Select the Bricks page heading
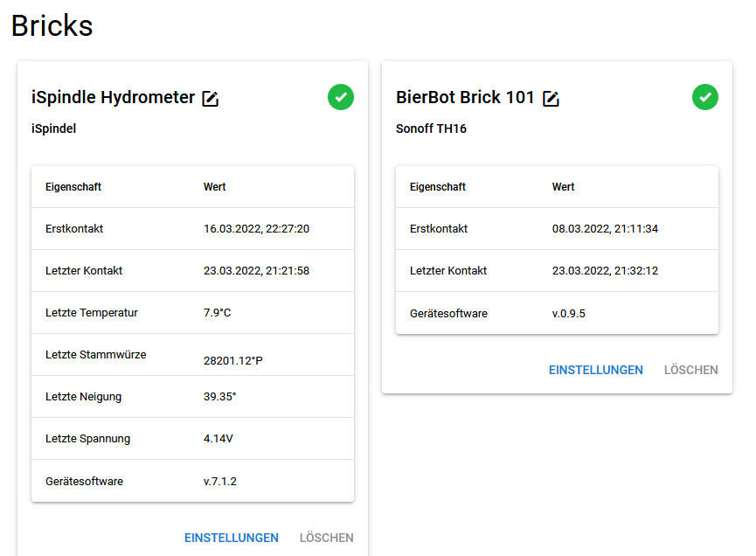Image resolution: width=756 pixels, height=556 pixels. click(52, 25)
